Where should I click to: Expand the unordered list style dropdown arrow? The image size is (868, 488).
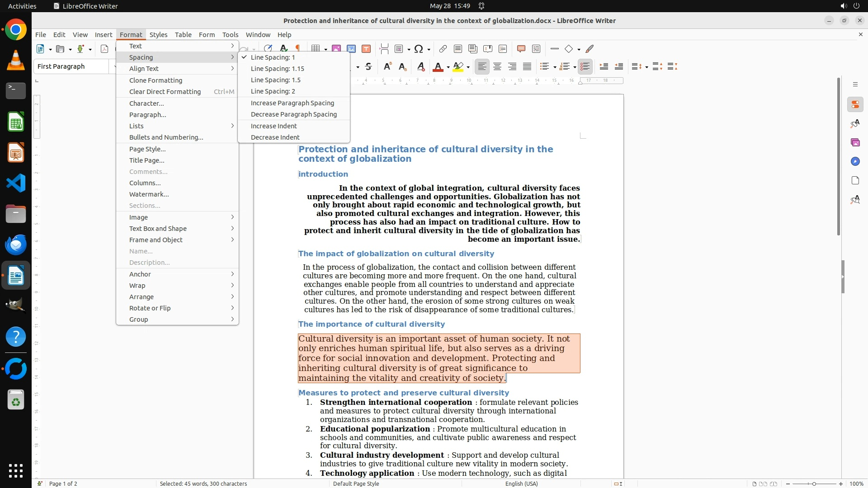[555, 67]
